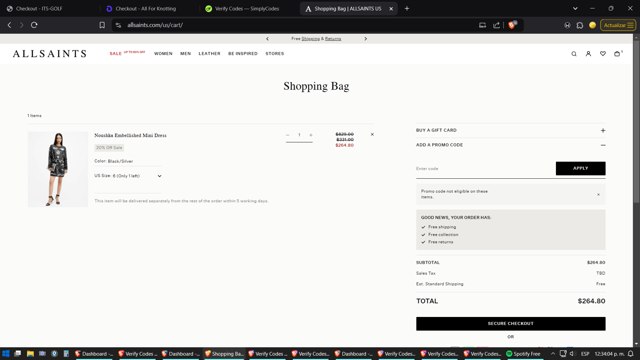Image resolution: width=640 pixels, height=360 pixels.
Task: Apply the promo code
Action: click(x=580, y=168)
